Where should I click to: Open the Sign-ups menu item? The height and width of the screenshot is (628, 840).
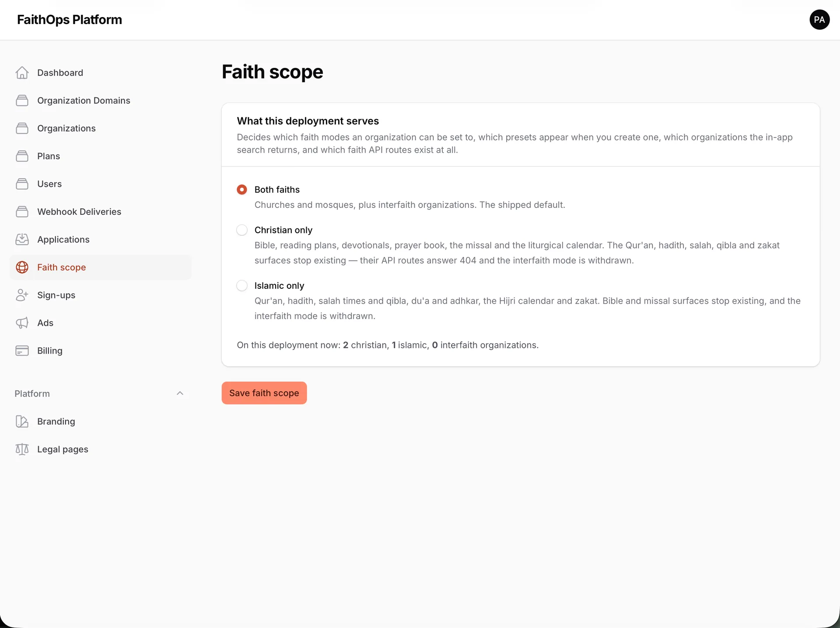101,295
